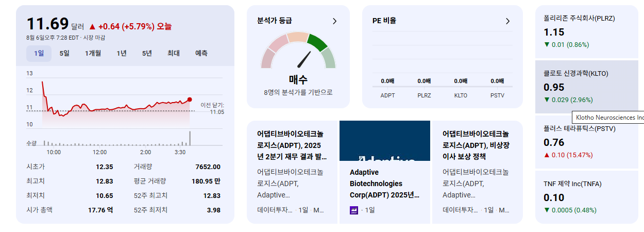Image resolution: width=644 pixels, height=232 pixels.
Task: Expand 분석가 등급 chevron arrow
Action: point(334,21)
